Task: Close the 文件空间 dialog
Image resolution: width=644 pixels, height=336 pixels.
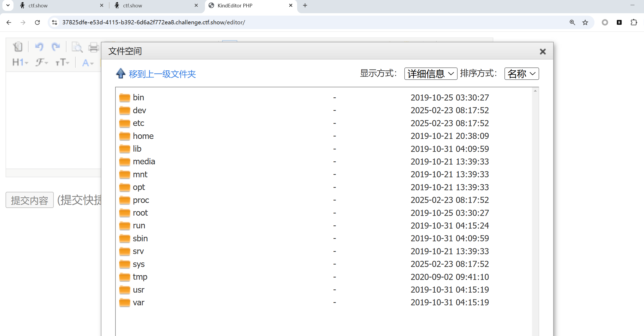Action: pos(543,52)
